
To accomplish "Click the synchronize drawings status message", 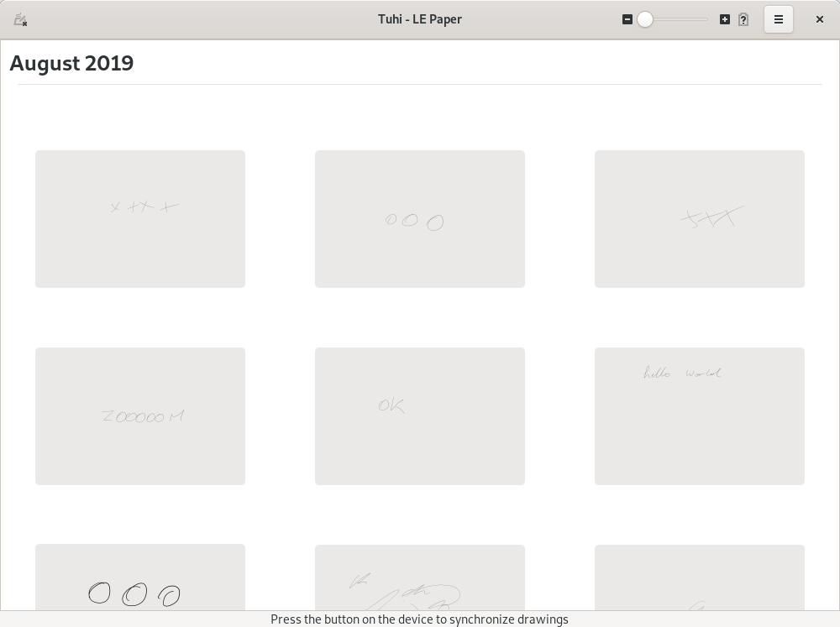I will click(x=419, y=619).
